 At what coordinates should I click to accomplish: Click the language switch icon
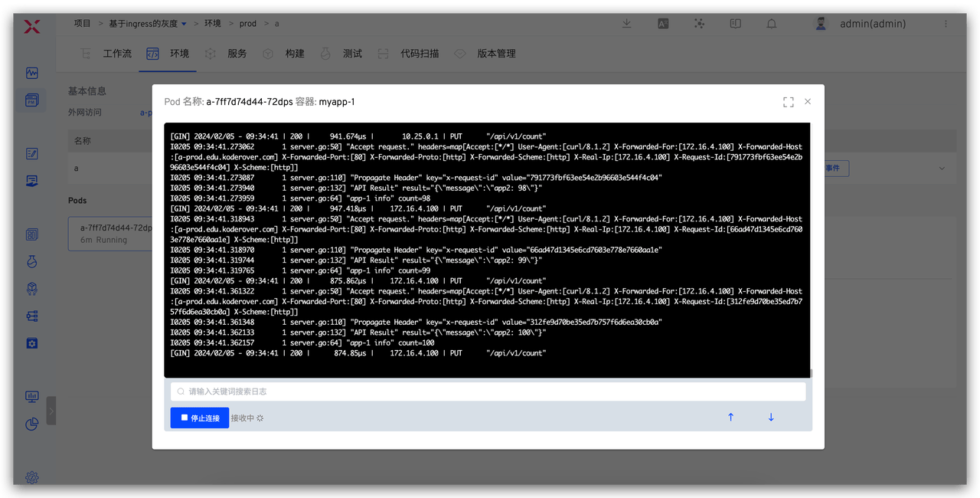pyautogui.click(x=663, y=24)
